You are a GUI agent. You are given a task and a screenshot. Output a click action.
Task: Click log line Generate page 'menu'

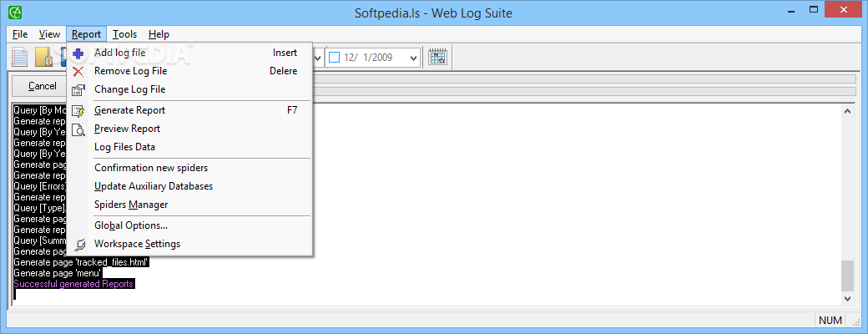click(x=58, y=273)
